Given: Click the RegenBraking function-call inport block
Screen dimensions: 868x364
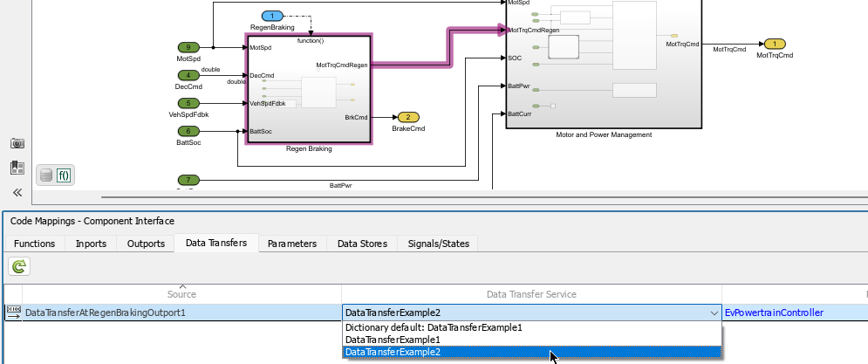Looking at the screenshot, I should tap(272, 17).
